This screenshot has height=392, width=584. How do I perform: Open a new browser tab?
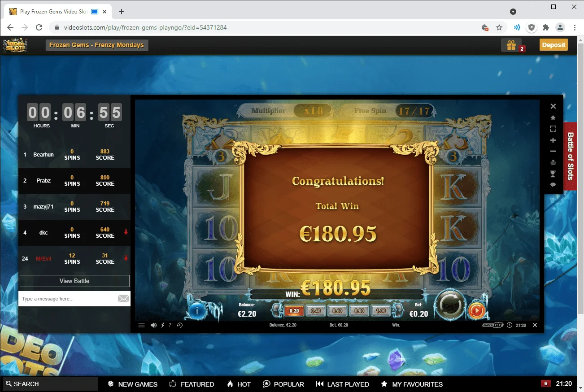click(x=122, y=12)
